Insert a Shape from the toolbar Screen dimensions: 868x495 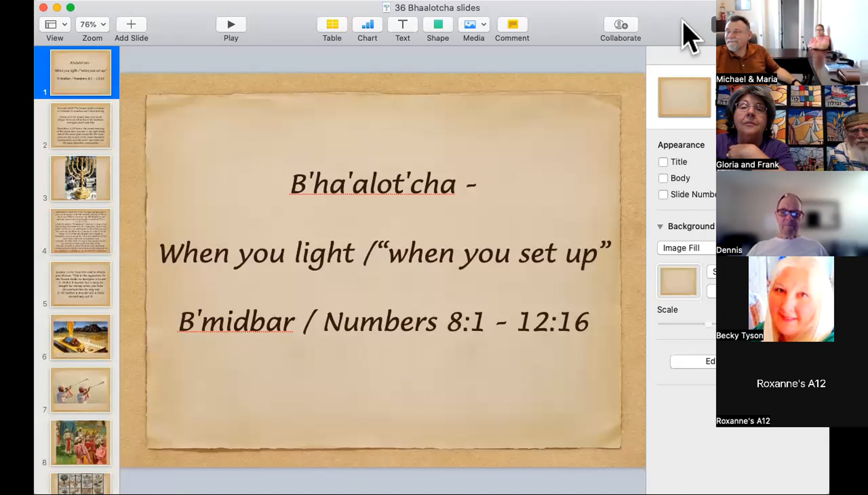click(438, 25)
